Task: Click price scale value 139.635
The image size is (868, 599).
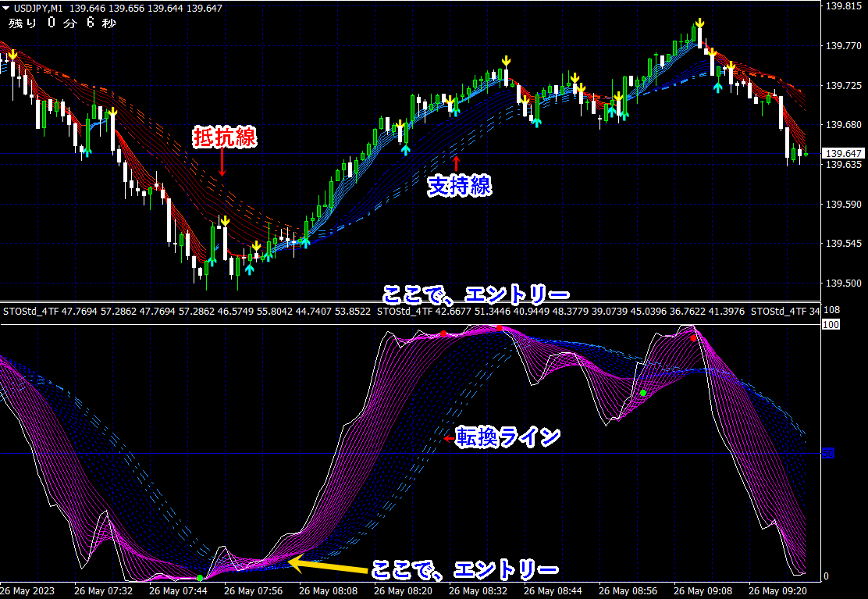Action: [843, 165]
